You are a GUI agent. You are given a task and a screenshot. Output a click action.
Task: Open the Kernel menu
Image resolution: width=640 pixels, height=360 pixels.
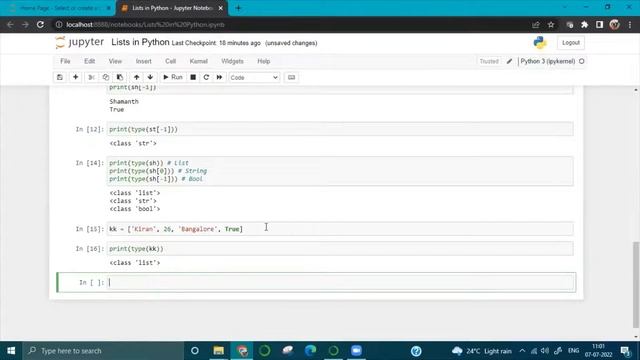tap(199, 61)
